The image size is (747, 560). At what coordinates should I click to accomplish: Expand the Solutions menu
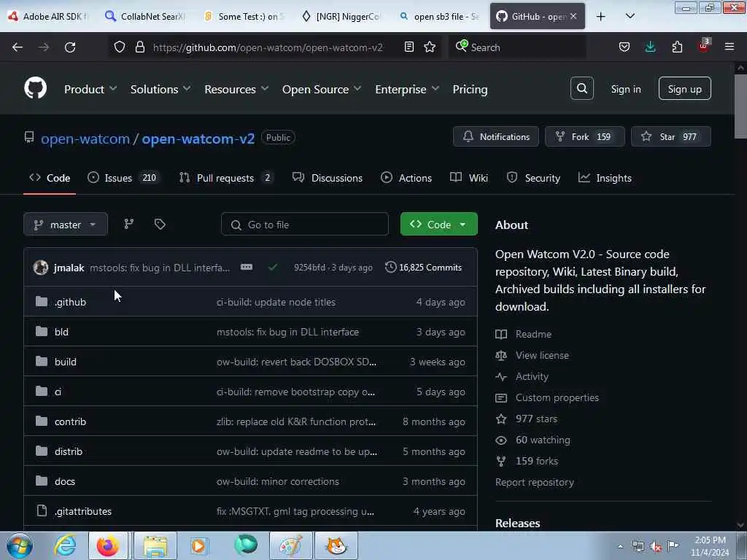(160, 89)
